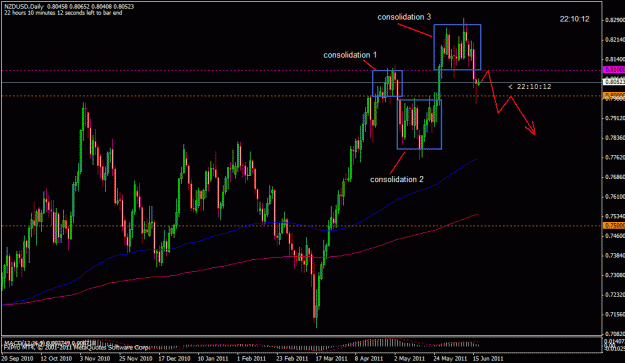Click the 22:10:12 clock at top right
This screenshot has width=625, height=363.
click(574, 19)
